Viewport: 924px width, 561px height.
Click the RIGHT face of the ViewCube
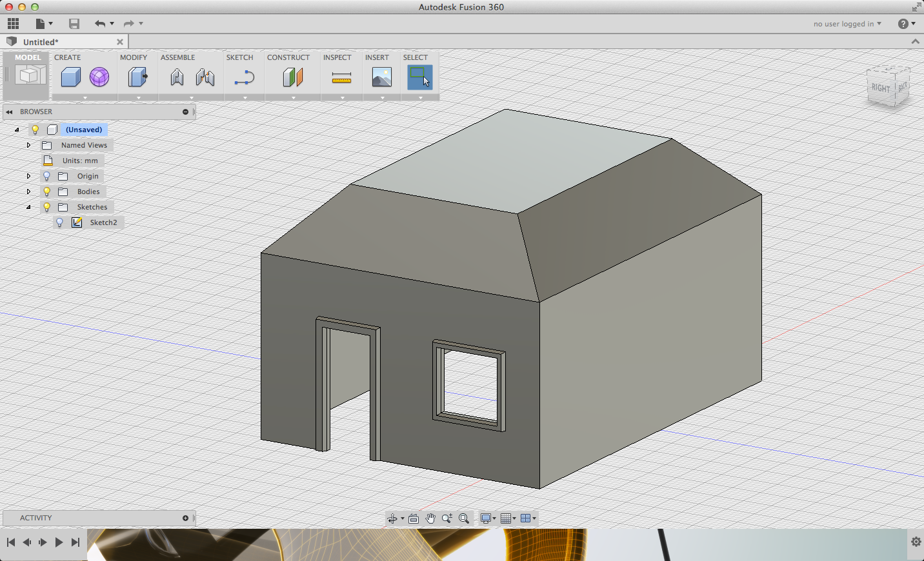(x=880, y=88)
